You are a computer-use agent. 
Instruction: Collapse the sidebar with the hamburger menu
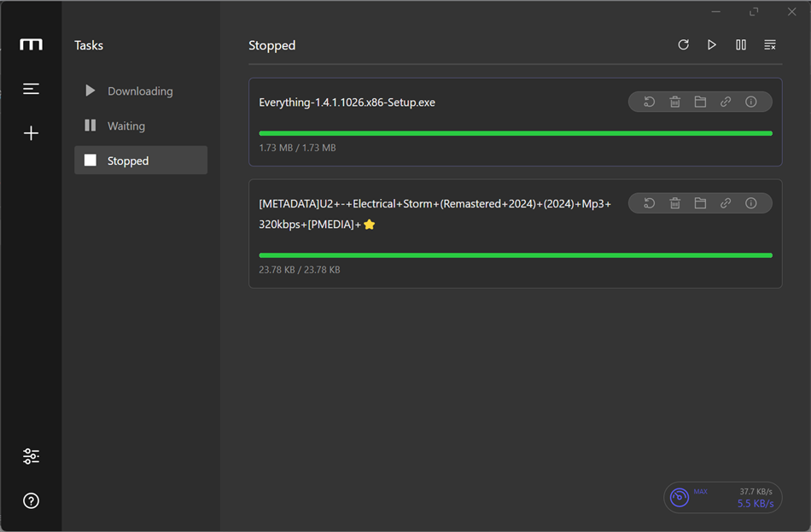point(31,88)
